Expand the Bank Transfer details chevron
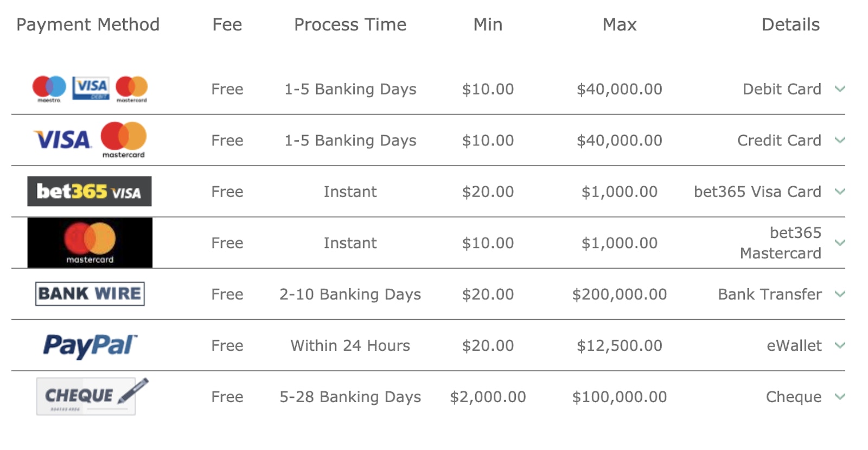 pos(840,294)
